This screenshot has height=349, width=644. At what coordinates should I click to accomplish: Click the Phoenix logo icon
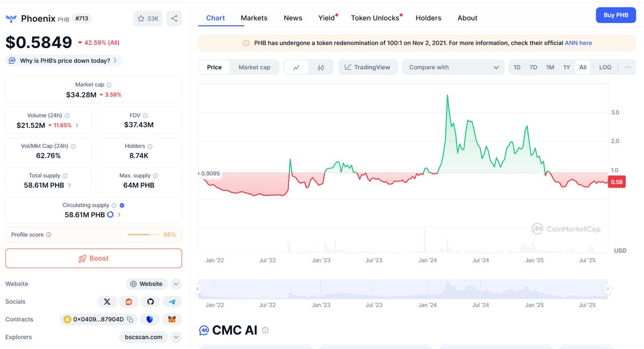click(x=11, y=19)
